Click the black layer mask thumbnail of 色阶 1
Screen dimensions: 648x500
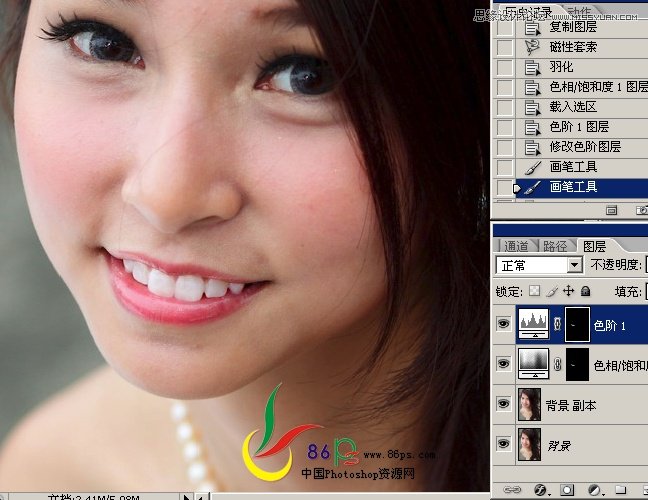pos(577,324)
